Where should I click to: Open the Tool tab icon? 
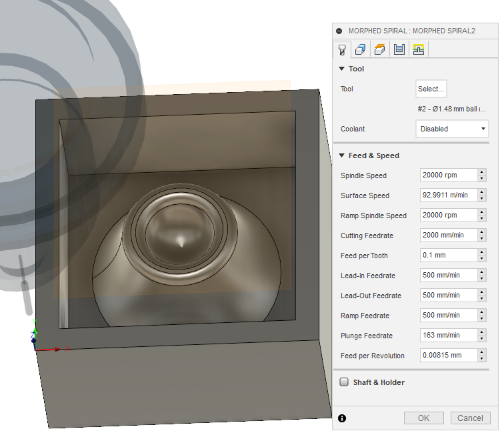342,49
